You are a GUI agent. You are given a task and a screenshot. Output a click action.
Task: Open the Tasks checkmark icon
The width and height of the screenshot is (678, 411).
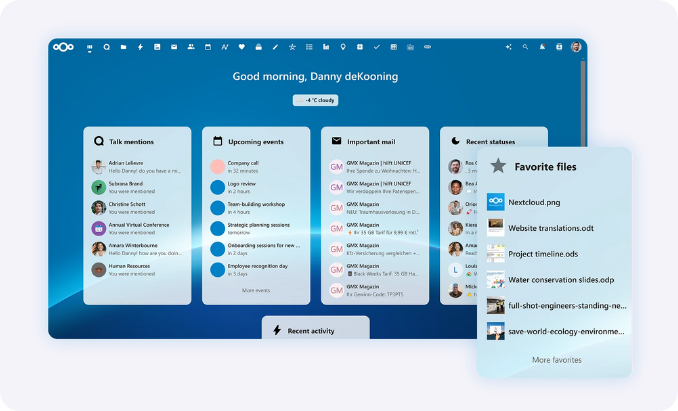coord(377,47)
